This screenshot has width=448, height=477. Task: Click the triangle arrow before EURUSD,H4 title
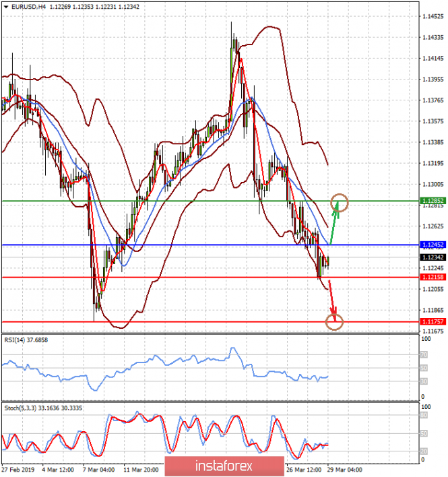tap(5, 6)
